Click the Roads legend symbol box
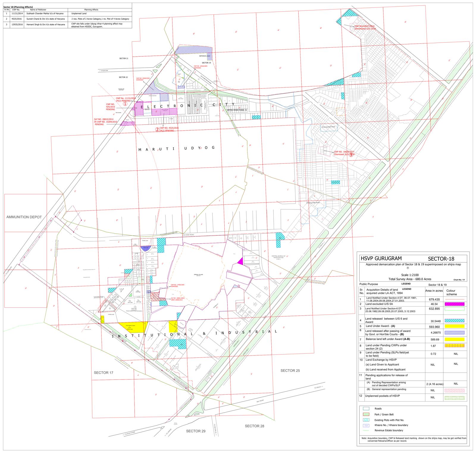Screen dimensions: 476x453 (x=366, y=409)
